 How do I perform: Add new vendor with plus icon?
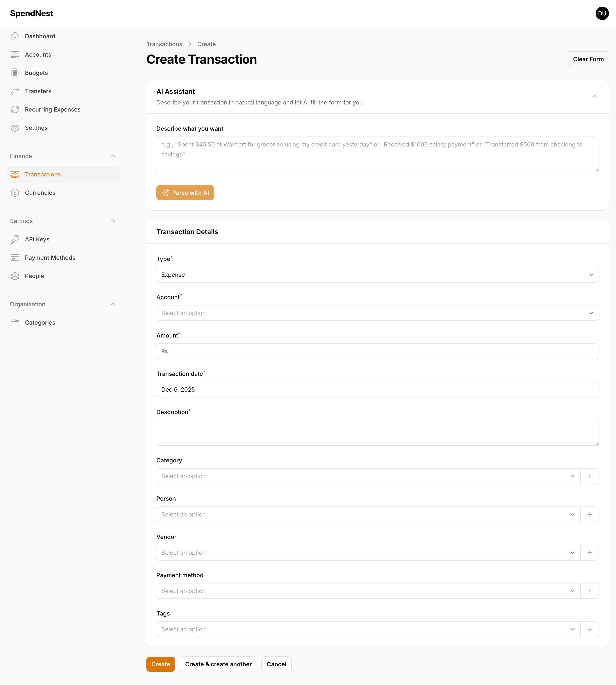(x=590, y=553)
